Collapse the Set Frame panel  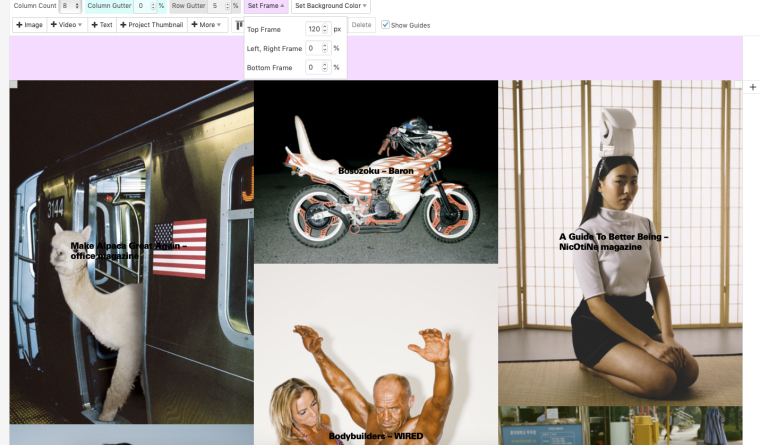coord(266,6)
